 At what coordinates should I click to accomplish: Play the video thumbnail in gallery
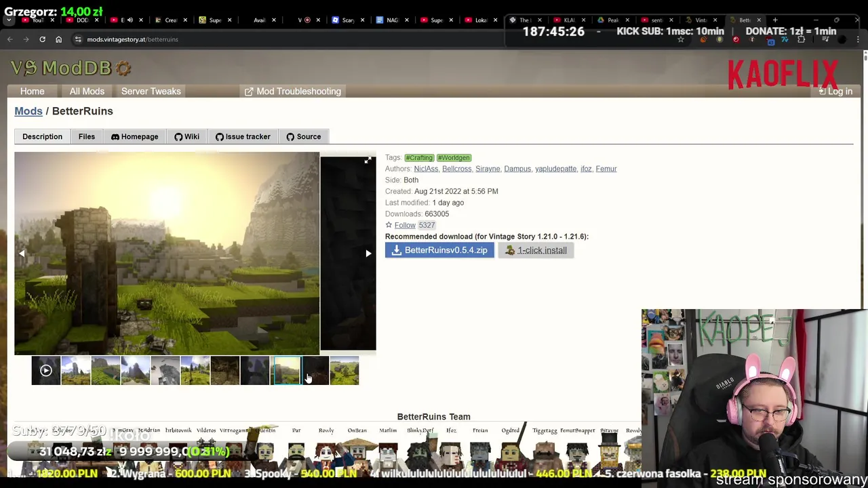(x=46, y=371)
